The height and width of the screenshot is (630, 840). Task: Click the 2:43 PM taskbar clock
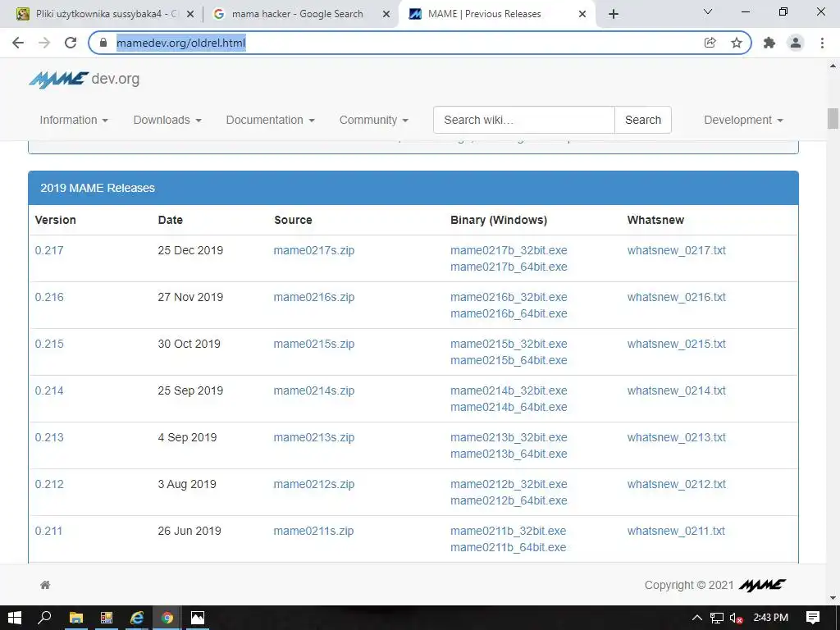(770, 618)
